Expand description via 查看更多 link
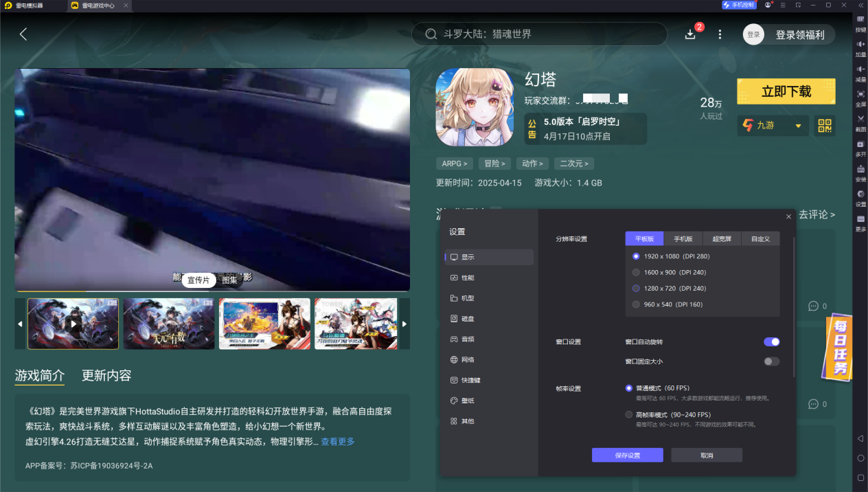The image size is (868, 492). click(338, 442)
